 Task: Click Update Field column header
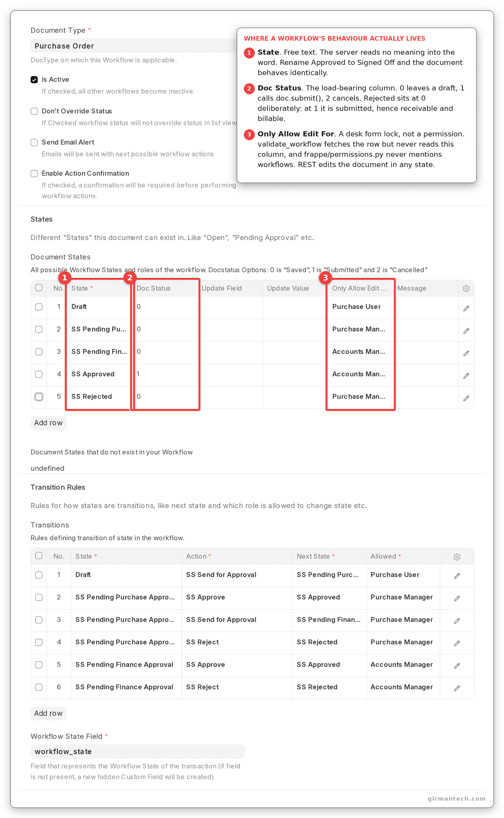coord(222,288)
